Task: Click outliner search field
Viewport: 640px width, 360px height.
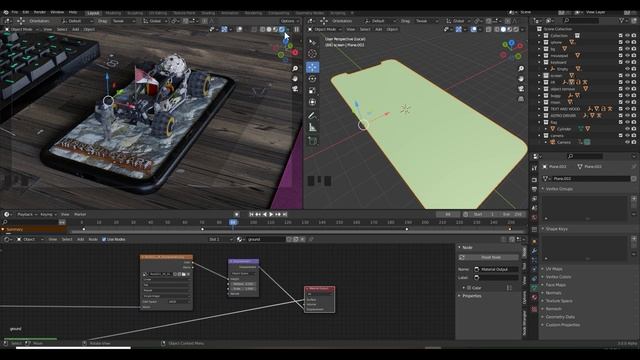Action: point(581,20)
